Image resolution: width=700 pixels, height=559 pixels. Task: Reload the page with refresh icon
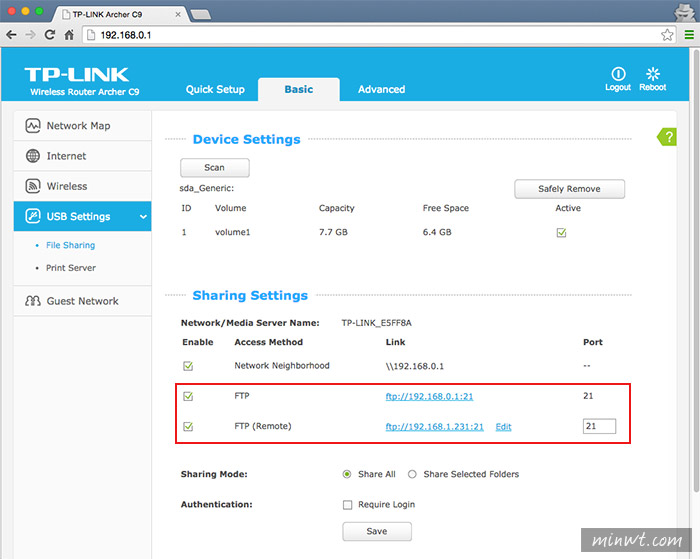coord(50,34)
